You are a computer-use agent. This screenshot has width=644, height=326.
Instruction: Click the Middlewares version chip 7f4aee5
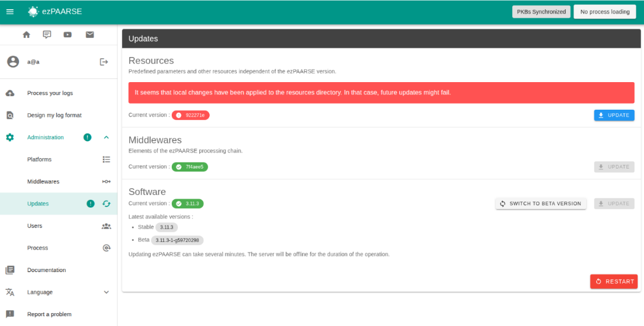coord(190,167)
